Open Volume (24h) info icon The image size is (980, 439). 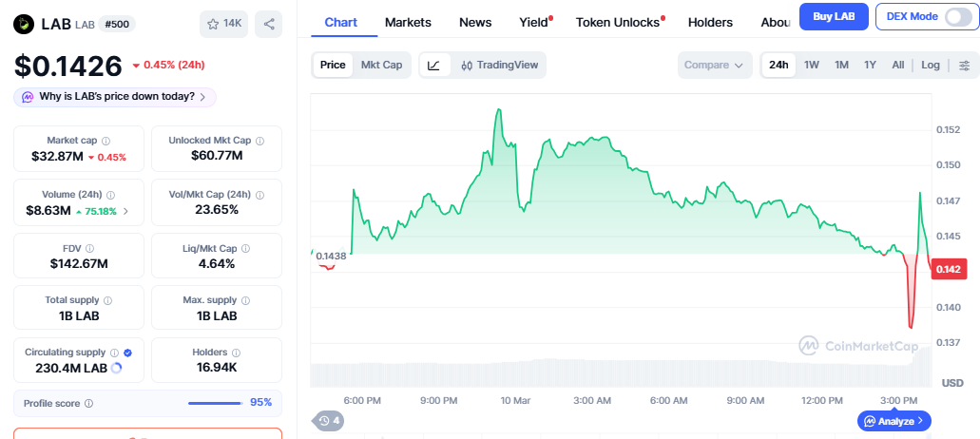(110, 195)
